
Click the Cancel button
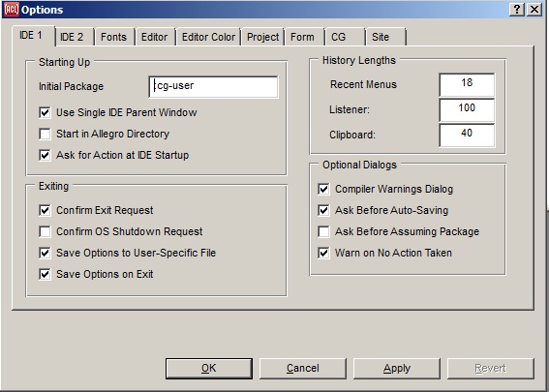[303, 368]
